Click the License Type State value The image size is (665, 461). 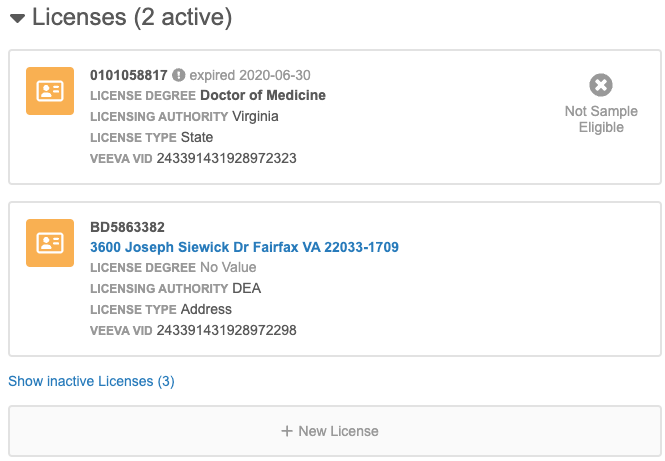(197, 137)
